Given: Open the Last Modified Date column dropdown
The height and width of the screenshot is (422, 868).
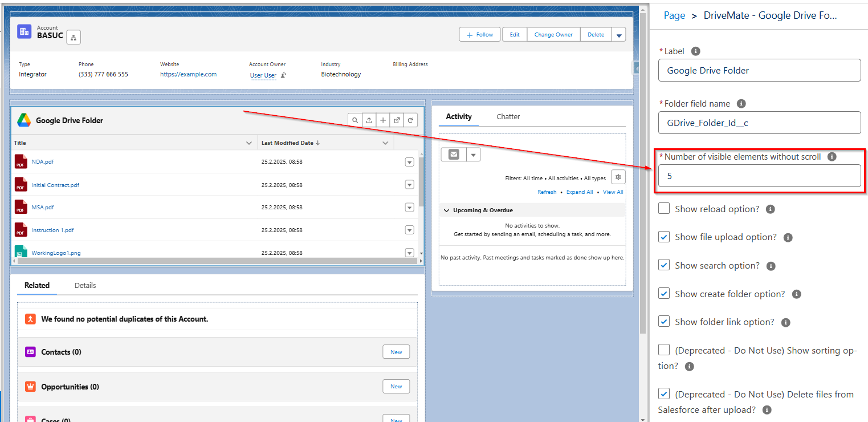Looking at the screenshot, I should point(385,143).
